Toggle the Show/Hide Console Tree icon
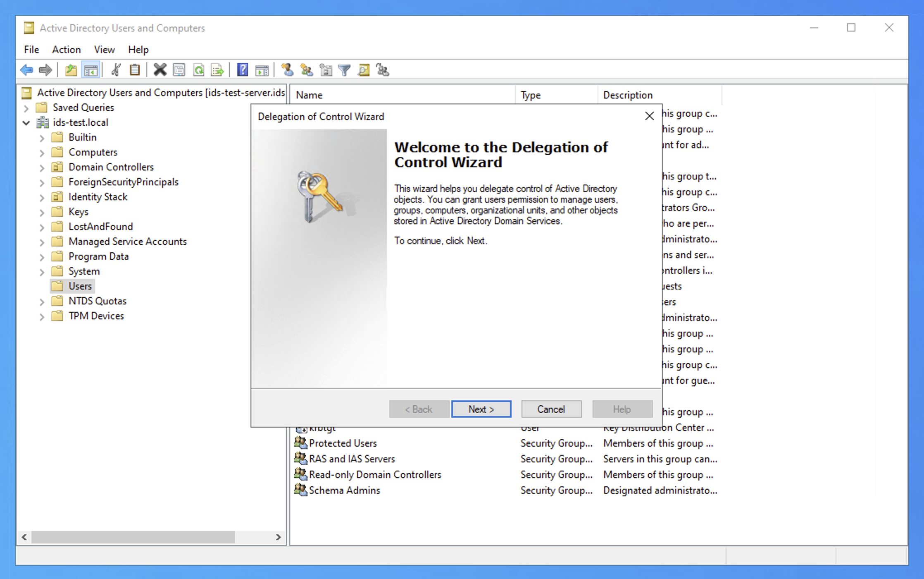Viewport: 924px width, 579px height. 91,70
